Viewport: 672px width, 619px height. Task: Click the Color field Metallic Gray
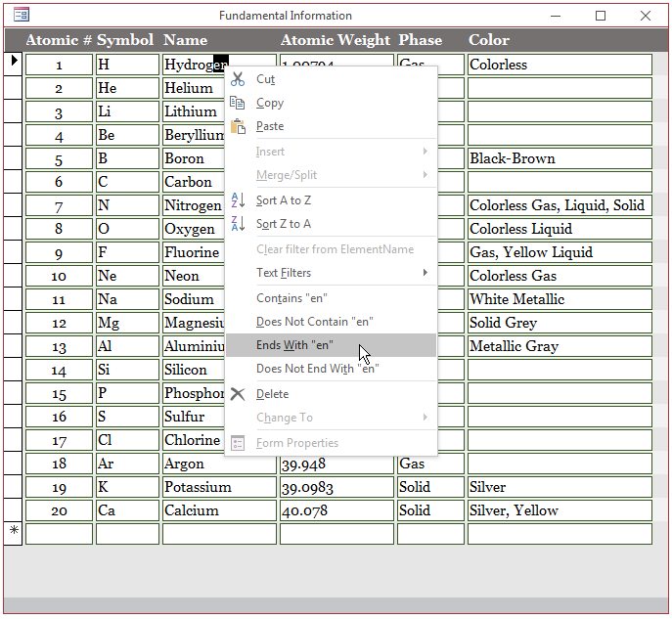[560, 346]
